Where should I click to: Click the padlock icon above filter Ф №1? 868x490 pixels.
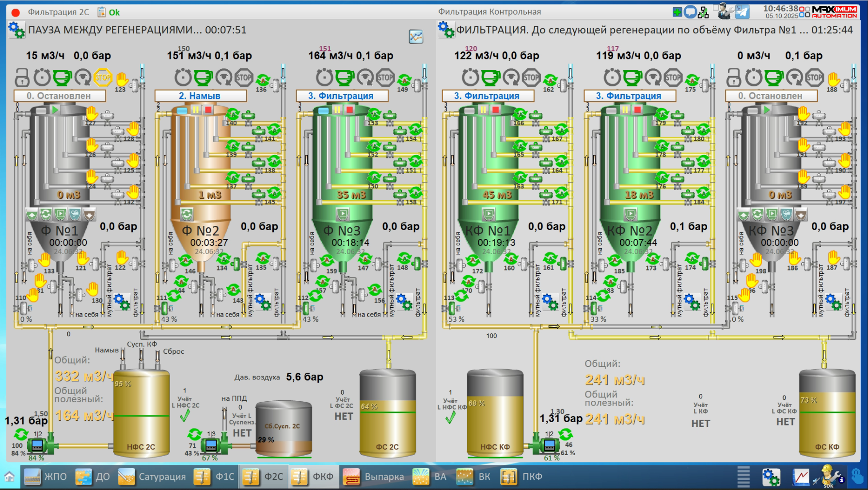(22, 77)
